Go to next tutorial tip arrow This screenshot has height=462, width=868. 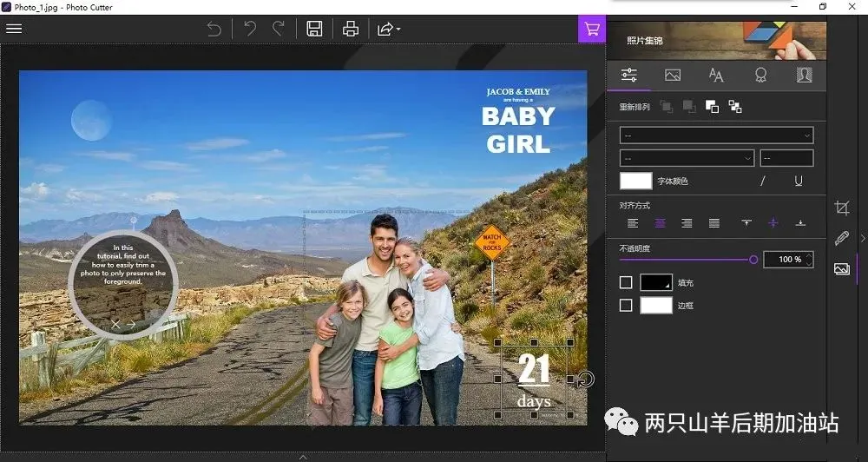131,324
